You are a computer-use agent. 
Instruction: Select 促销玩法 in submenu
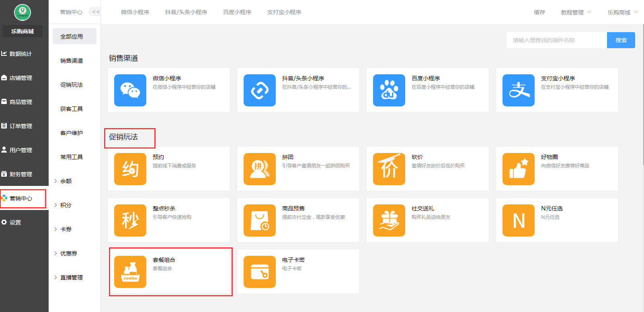(72, 85)
